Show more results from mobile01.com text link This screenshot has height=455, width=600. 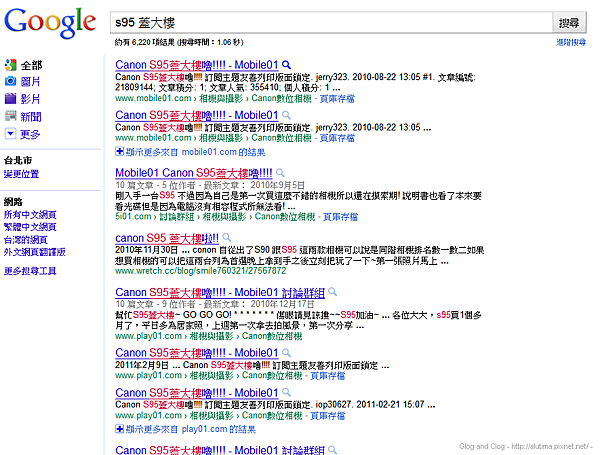tap(195, 152)
